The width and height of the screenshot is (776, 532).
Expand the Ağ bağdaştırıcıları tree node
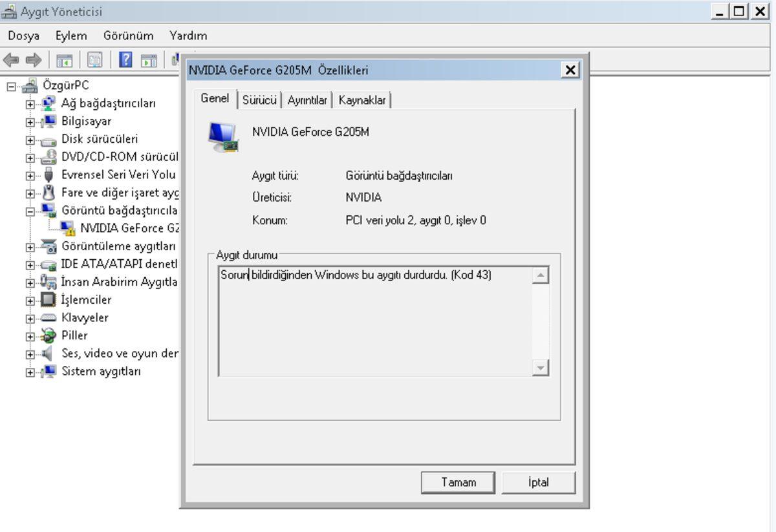(x=30, y=103)
